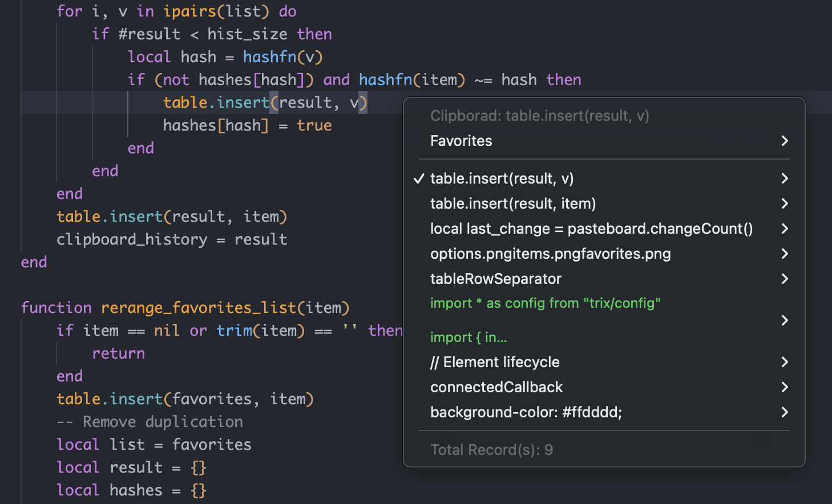Expand chevron for table.insert(result, v)
This screenshot has height=504, width=832.
[785, 178]
